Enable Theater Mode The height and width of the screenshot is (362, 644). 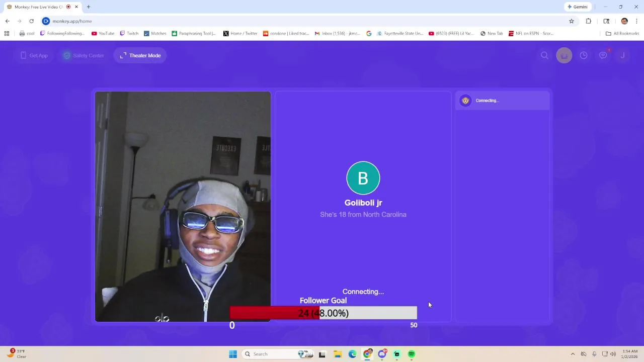pos(140,55)
